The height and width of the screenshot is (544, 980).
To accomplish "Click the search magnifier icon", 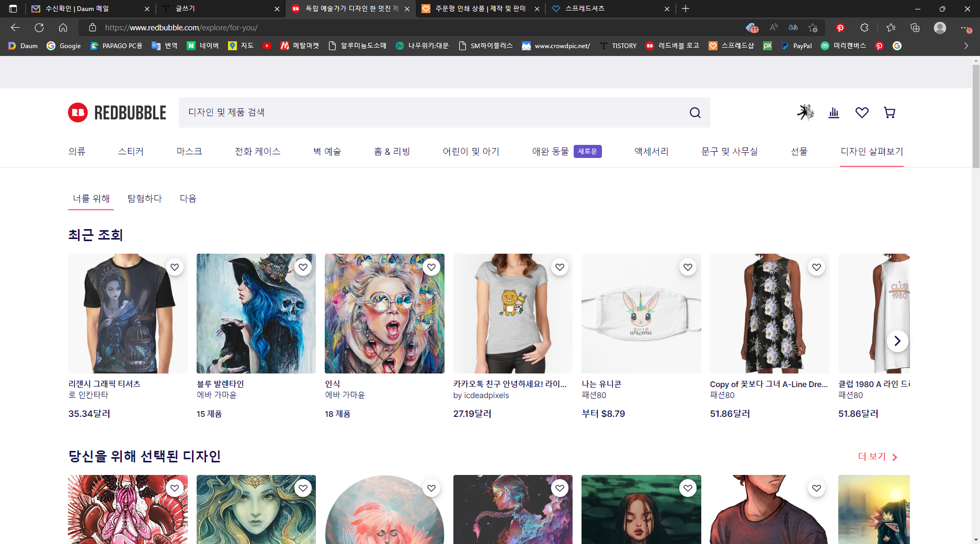I will coord(695,112).
